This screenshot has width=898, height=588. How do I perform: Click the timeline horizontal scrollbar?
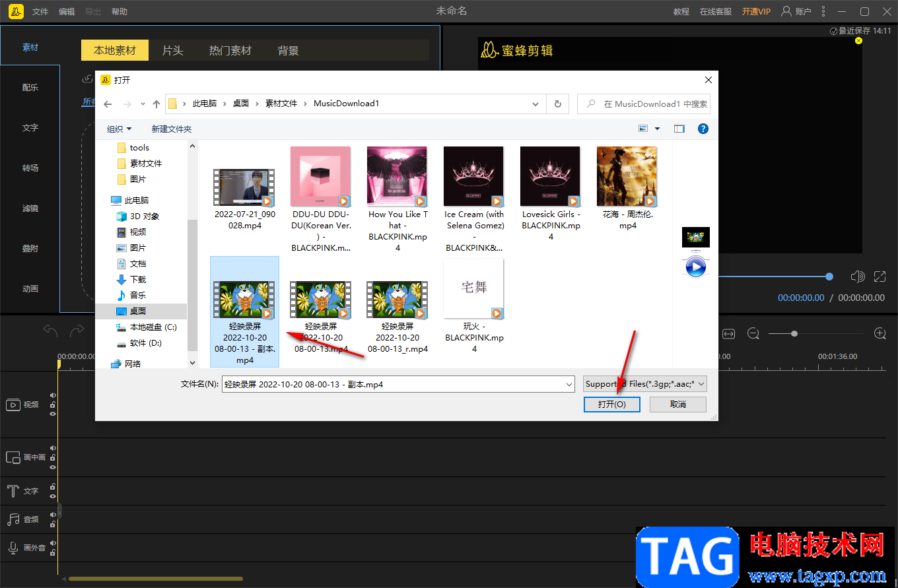point(156,579)
